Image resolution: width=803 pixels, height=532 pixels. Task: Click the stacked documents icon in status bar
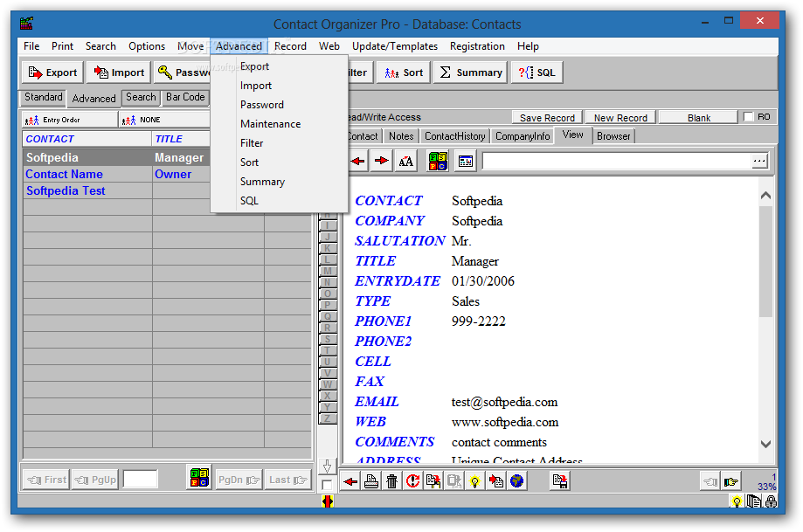pyautogui.click(x=753, y=501)
